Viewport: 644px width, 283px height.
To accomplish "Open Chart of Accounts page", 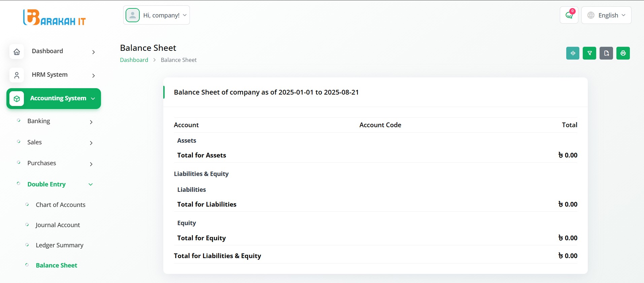I will click(61, 205).
